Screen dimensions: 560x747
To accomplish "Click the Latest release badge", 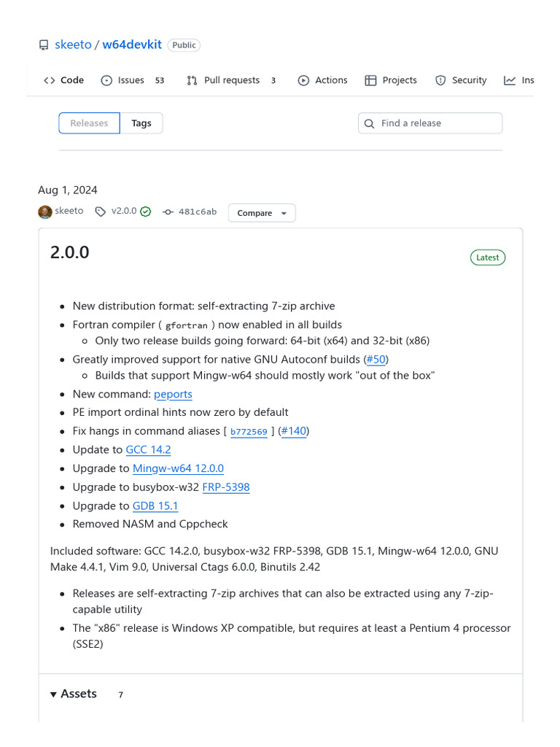I will click(488, 258).
